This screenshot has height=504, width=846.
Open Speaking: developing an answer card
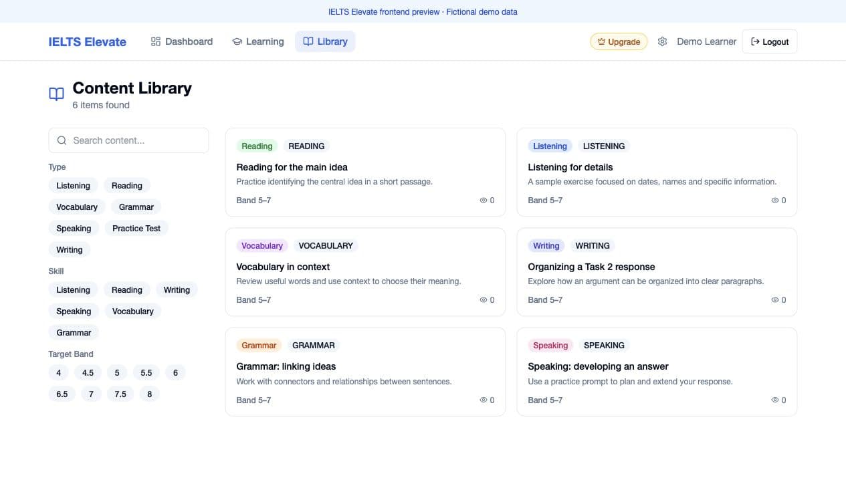coord(657,372)
